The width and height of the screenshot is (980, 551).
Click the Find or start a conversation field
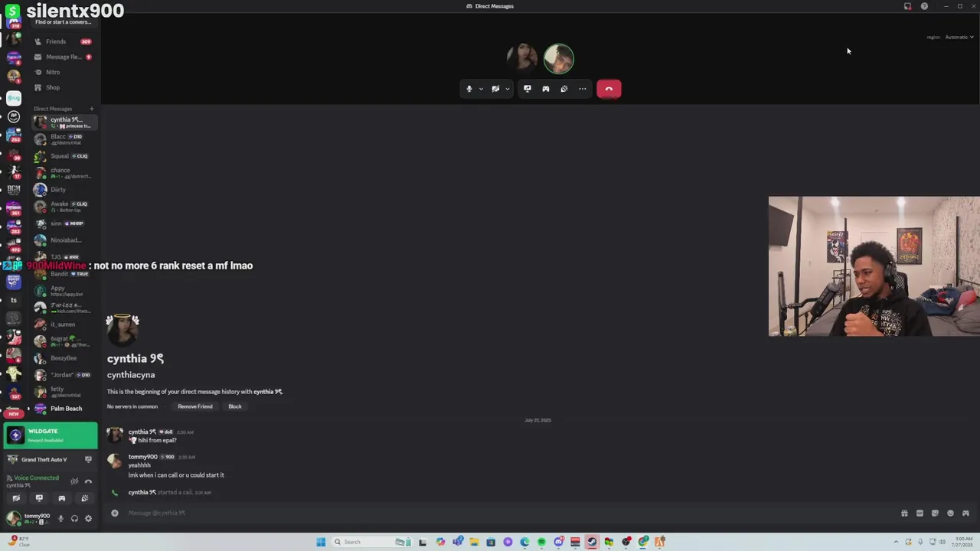pyautogui.click(x=63, y=21)
